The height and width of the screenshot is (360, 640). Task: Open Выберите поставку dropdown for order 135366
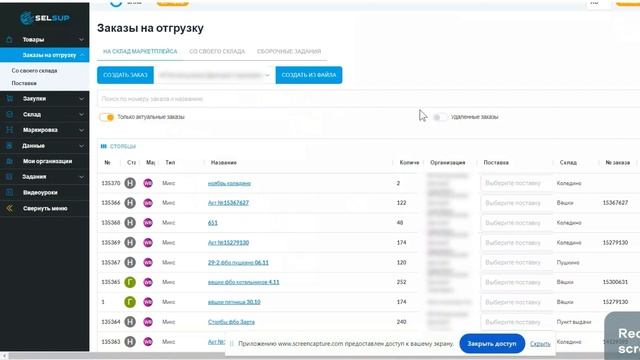(516, 203)
